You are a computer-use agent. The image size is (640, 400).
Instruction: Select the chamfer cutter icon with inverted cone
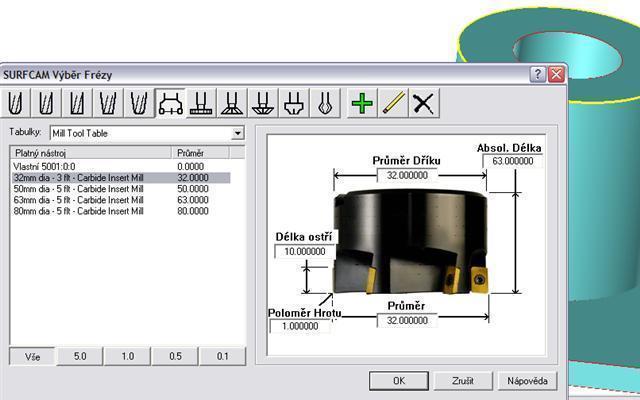263,103
